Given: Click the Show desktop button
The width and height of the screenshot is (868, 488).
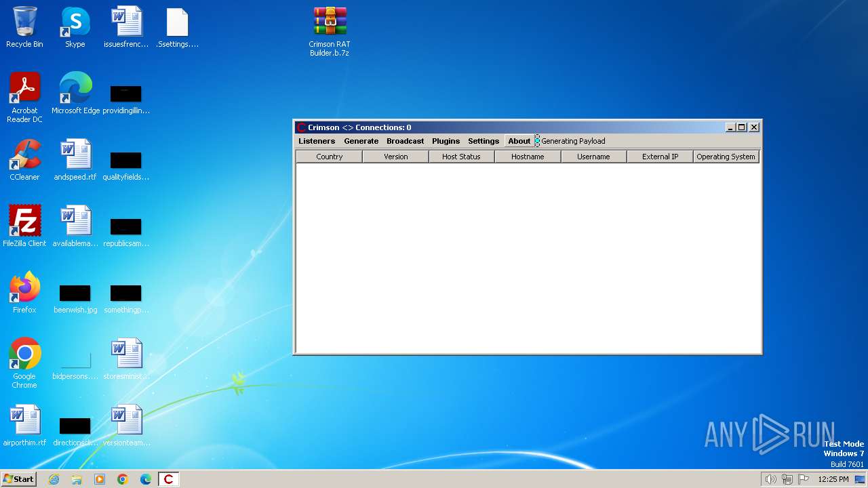Looking at the screenshot, I should [x=861, y=479].
